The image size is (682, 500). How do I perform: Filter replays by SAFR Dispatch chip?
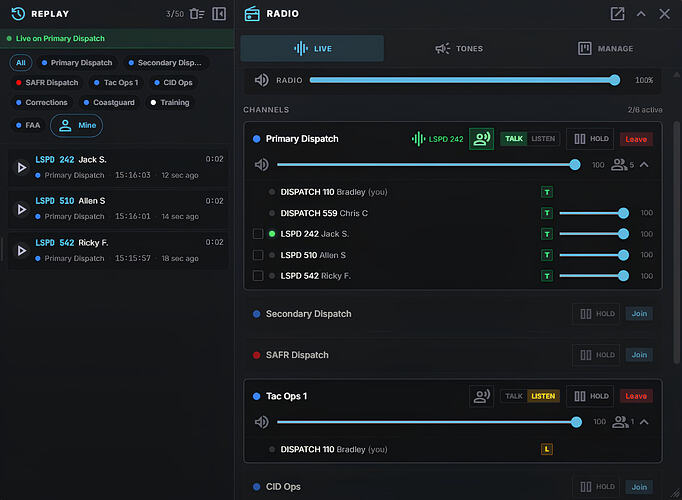click(47, 83)
